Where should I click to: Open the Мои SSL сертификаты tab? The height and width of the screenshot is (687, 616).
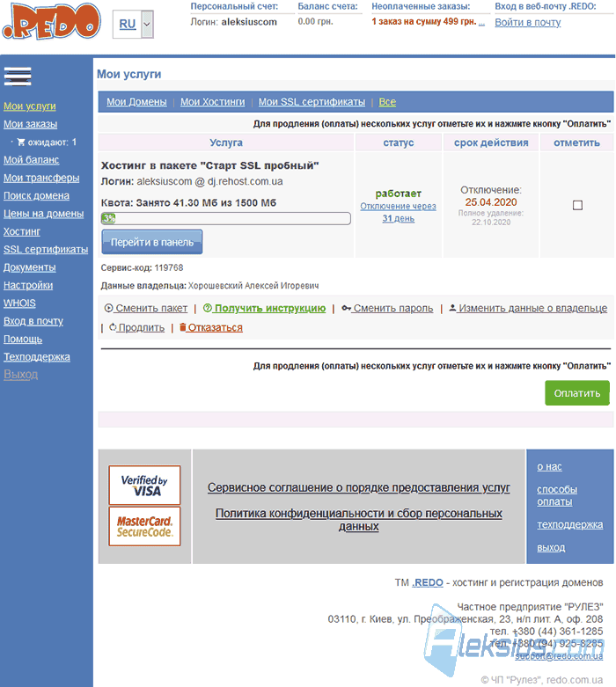312,102
